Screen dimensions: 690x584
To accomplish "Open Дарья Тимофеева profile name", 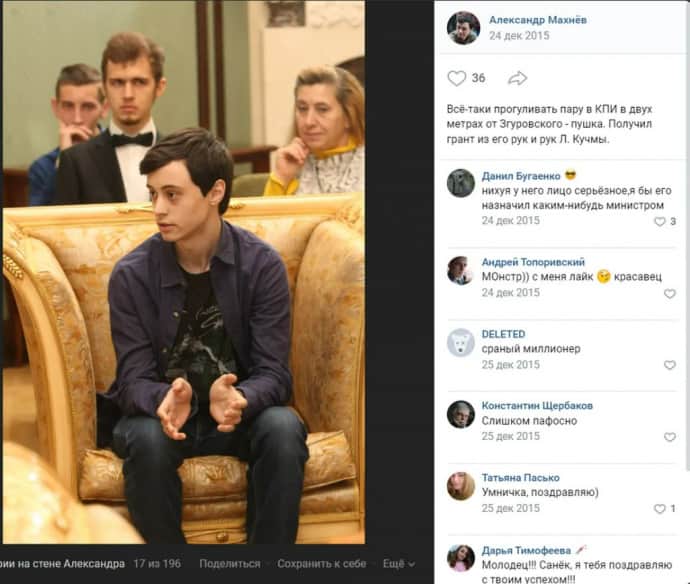I will (x=526, y=550).
